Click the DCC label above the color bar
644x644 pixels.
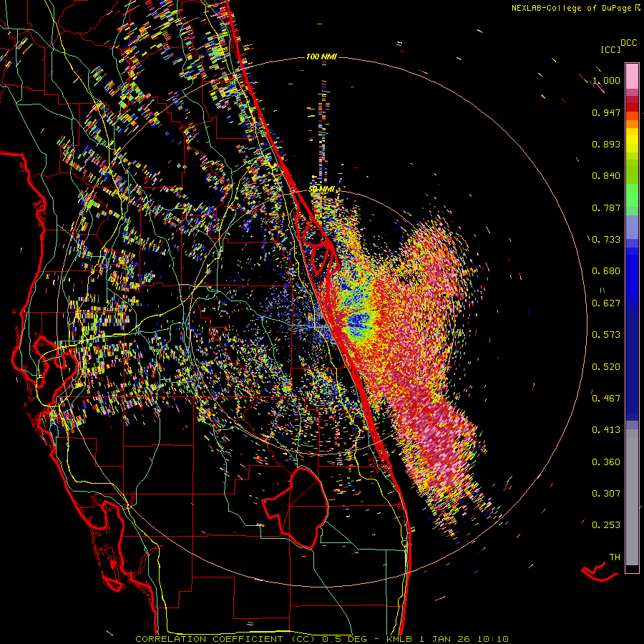pyautogui.click(x=629, y=43)
